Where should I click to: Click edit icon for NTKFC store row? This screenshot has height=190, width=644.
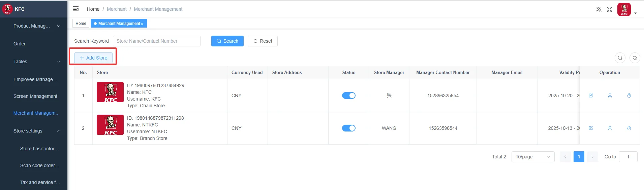(591, 128)
